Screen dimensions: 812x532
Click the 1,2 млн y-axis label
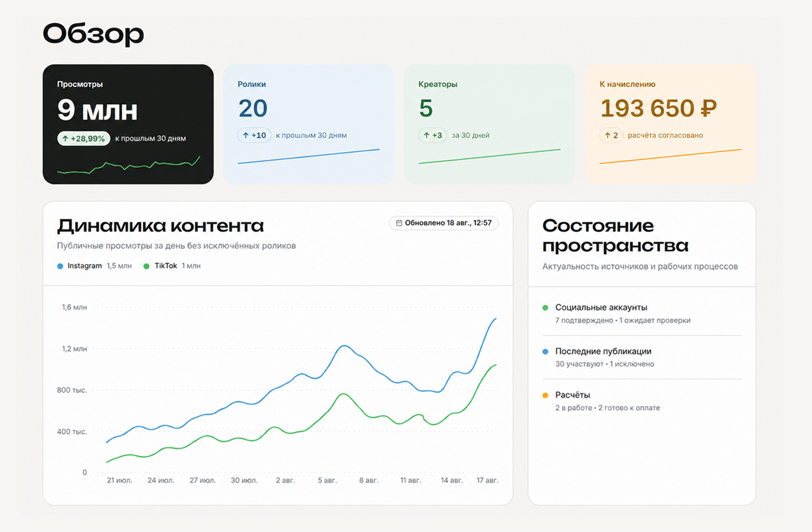(x=74, y=349)
